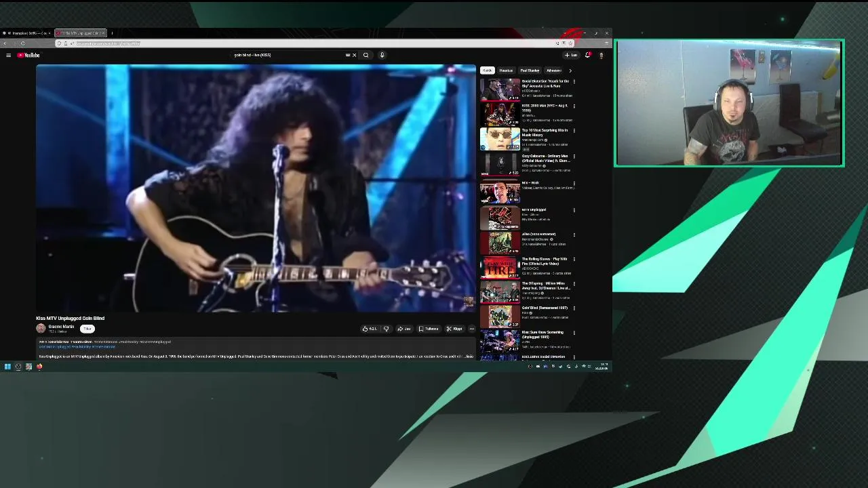868x488 pixels.
Task: Open Graeme Martin channel avatar
Action: click(41, 328)
